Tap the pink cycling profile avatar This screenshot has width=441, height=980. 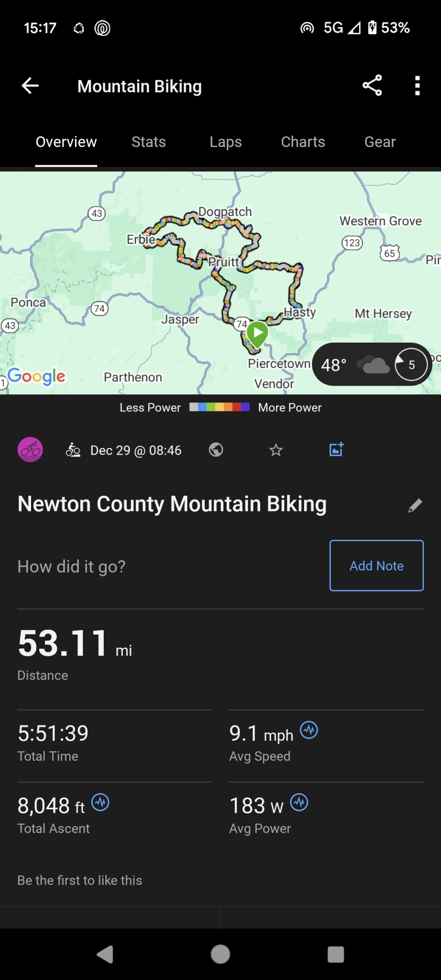click(x=30, y=450)
